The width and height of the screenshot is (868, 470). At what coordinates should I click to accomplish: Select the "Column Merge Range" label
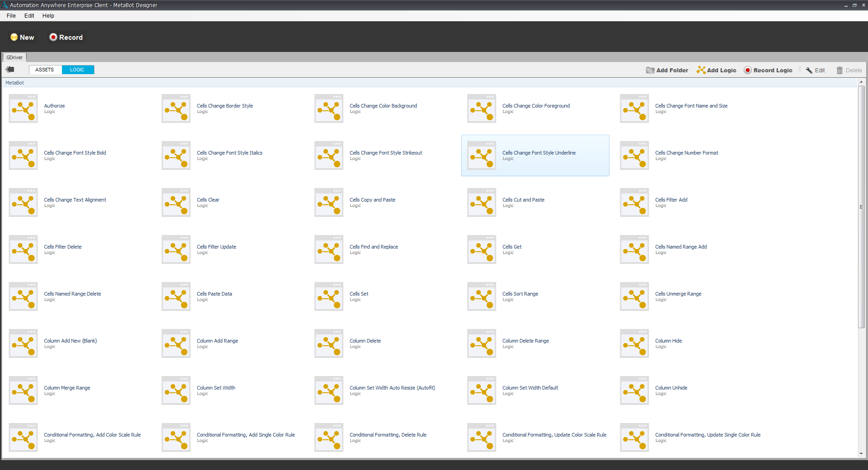[67, 388]
